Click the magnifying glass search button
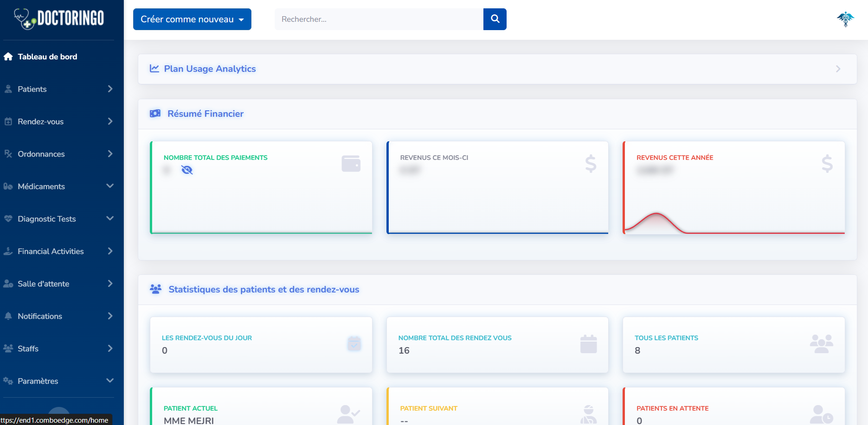The width and height of the screenshot is (868, 425). 495,19
